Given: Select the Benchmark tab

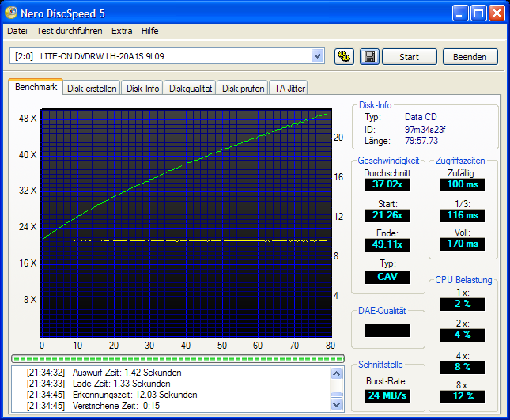Looking at the screenshot, I should 36,87.
